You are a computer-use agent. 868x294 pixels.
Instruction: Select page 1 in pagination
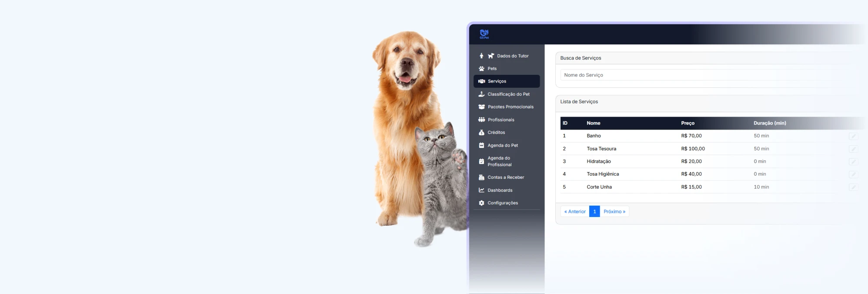click(x=594, y=211)
